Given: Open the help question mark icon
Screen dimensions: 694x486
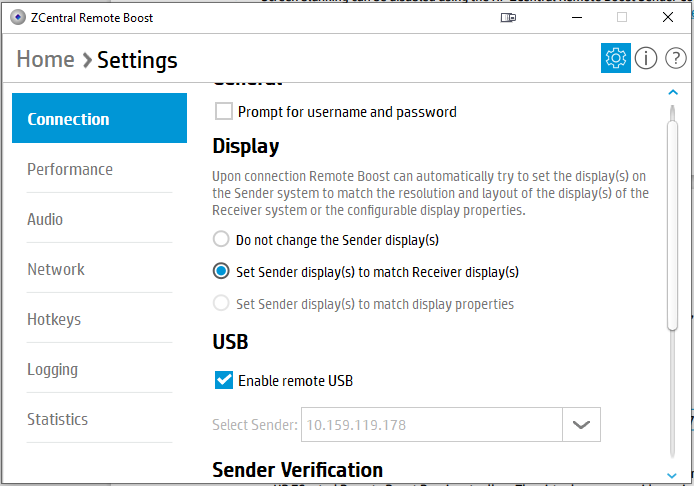Looking at the screenshot, I should click(675, 58).
